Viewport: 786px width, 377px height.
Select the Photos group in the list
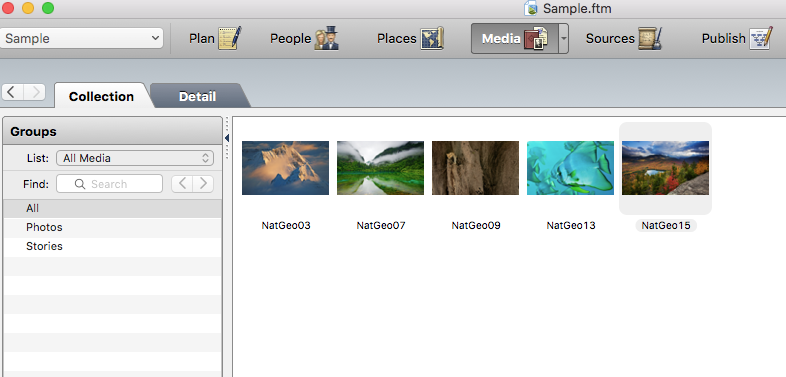point(112,228)
